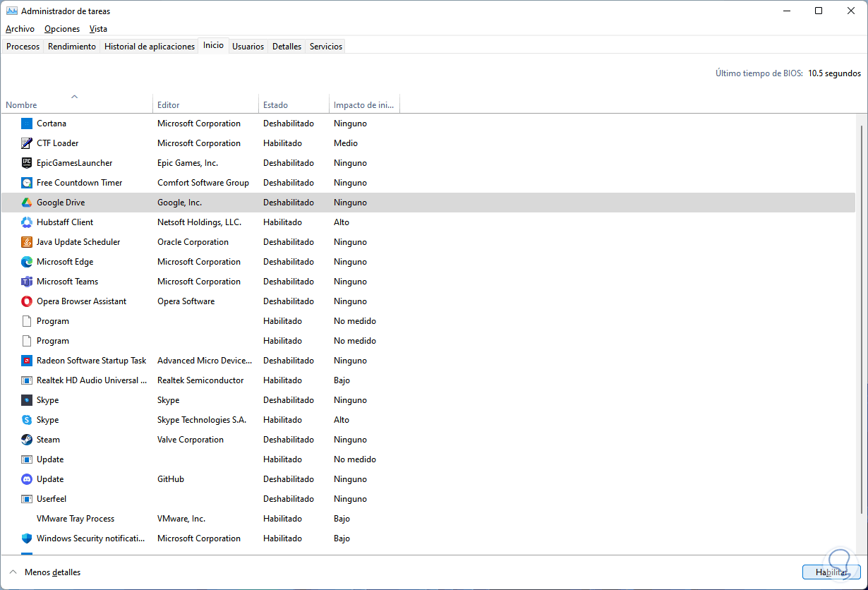Click Advanced Micro Devices publisher cell
The width and height of the screenshot is (868, 590).
[205, 361]
